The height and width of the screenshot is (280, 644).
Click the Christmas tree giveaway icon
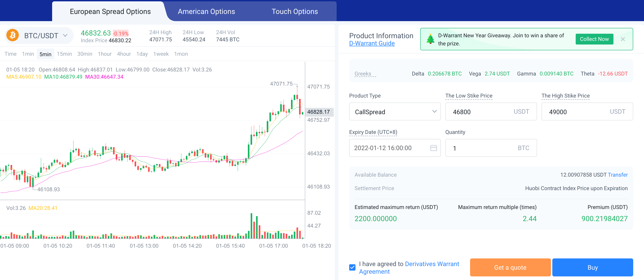[x=430, y=39]
